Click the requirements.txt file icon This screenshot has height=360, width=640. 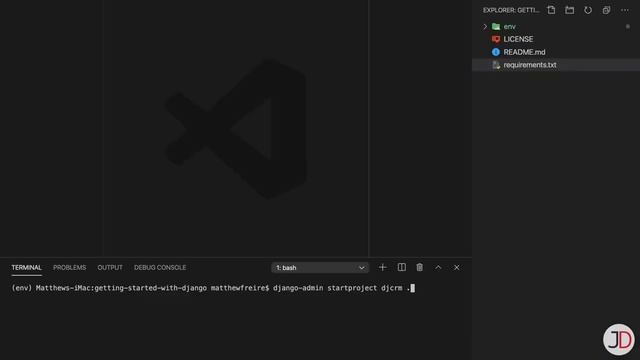496,65
